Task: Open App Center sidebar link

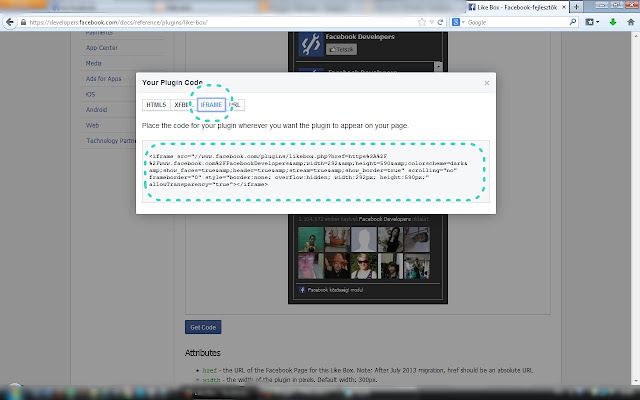Action: point(102,48)
